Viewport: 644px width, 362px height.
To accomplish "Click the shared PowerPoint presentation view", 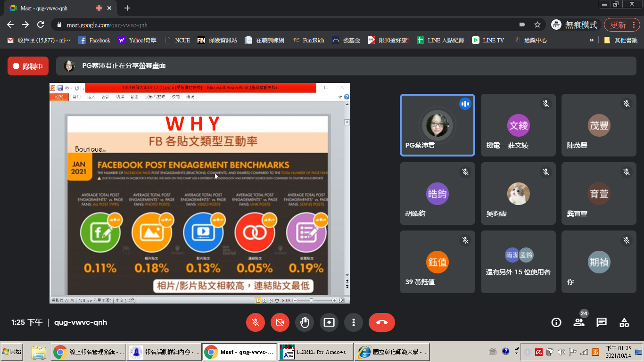I will tap(200, 193).
